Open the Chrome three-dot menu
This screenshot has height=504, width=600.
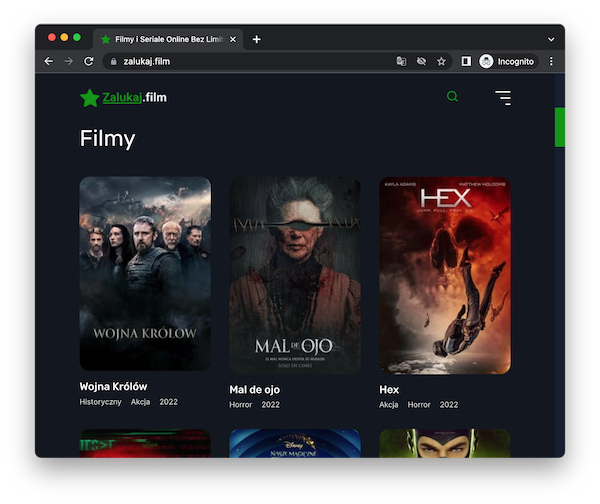(551, 61)
